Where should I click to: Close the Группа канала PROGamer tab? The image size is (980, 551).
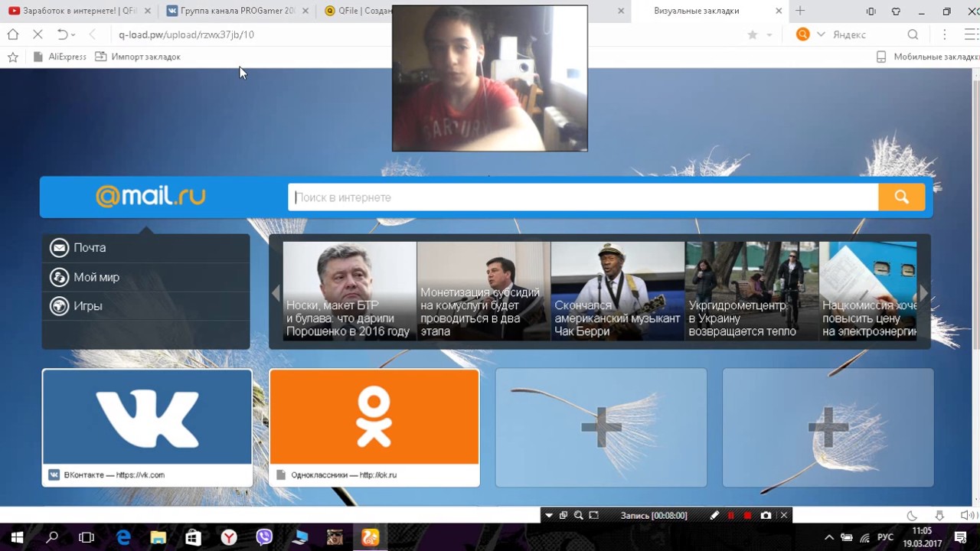pos(305,11)
